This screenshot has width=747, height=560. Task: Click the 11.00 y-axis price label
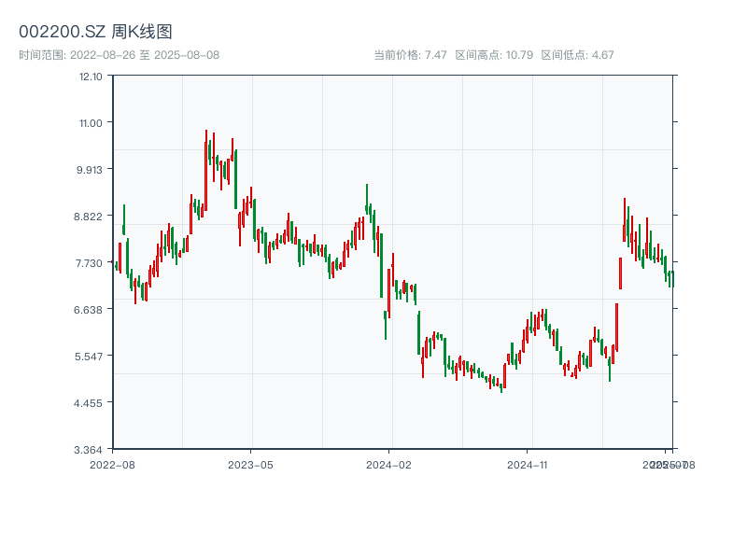[x=91, y=123]
